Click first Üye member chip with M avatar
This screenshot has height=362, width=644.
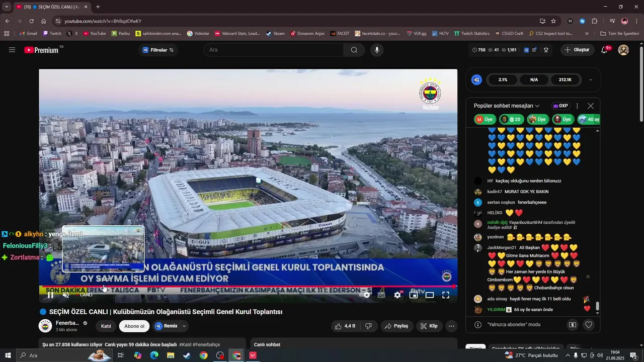click(485, 119)
